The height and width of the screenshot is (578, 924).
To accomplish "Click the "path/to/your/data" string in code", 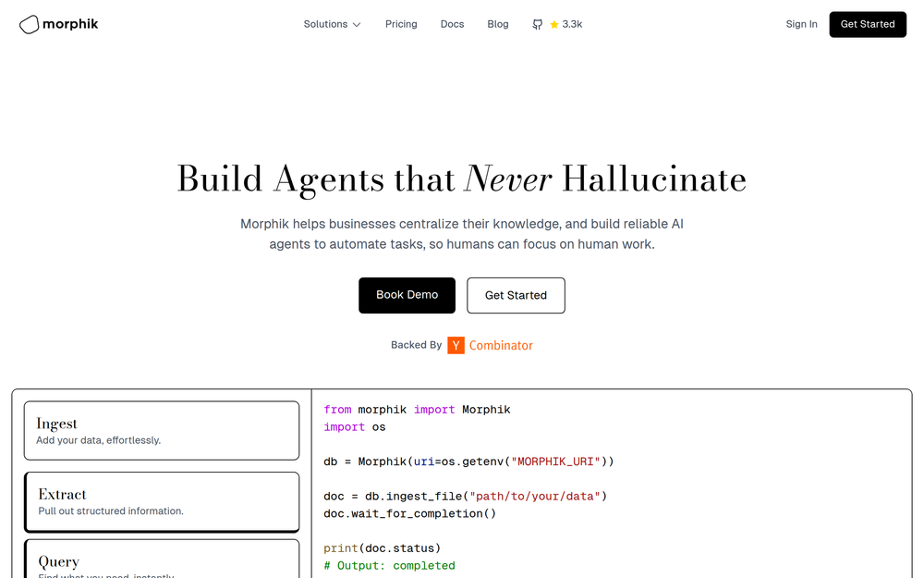I will [x=534, y=496].
